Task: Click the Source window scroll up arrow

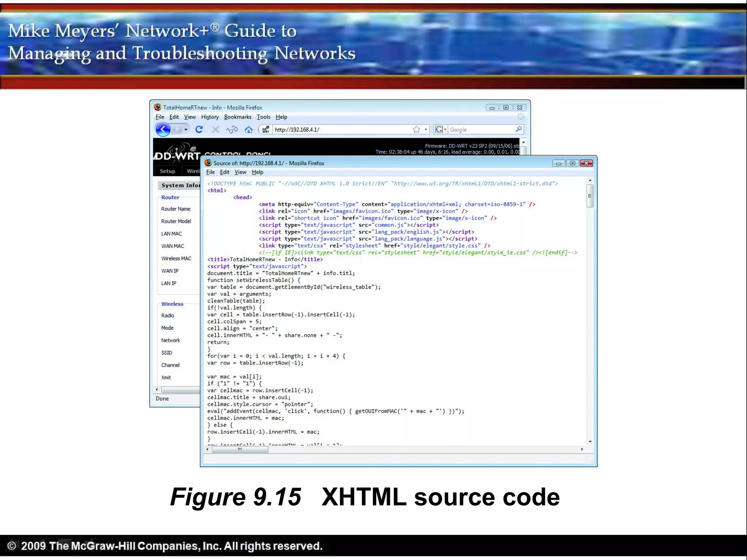Action: (590, 180)
